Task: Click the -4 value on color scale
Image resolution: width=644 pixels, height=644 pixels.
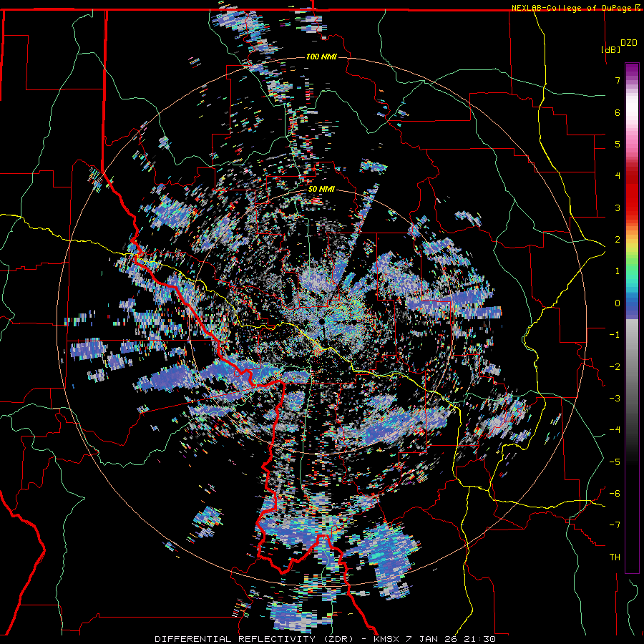Action: pos(615,430)
